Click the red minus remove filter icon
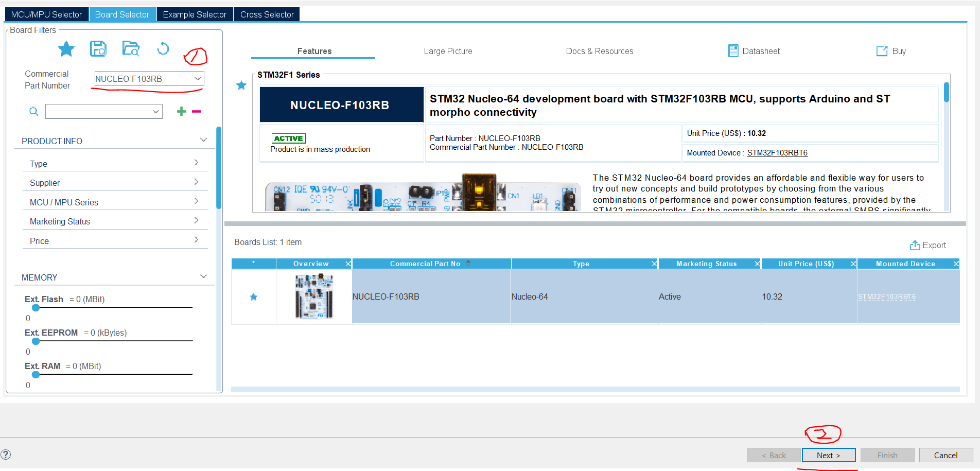This screenshot has width=980, height=471. (196, 111)
